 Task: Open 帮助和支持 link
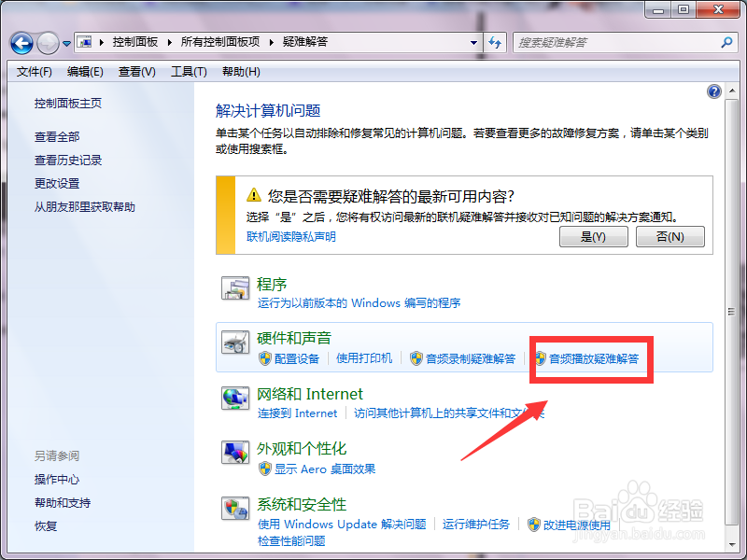63,503
